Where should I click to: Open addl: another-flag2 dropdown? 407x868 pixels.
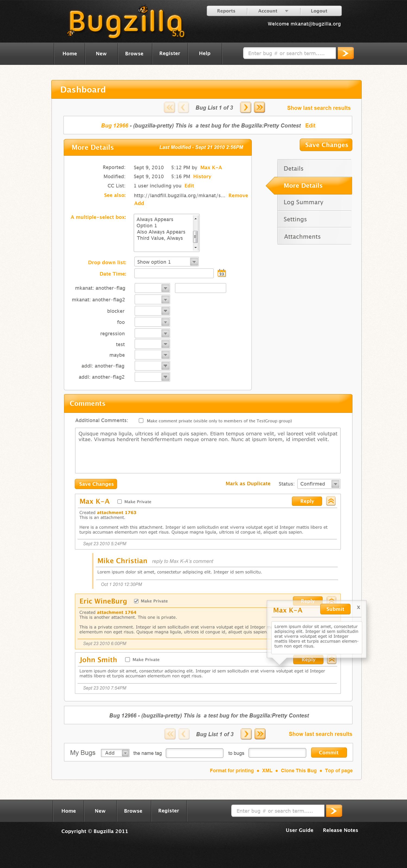(x=152, y=377)
